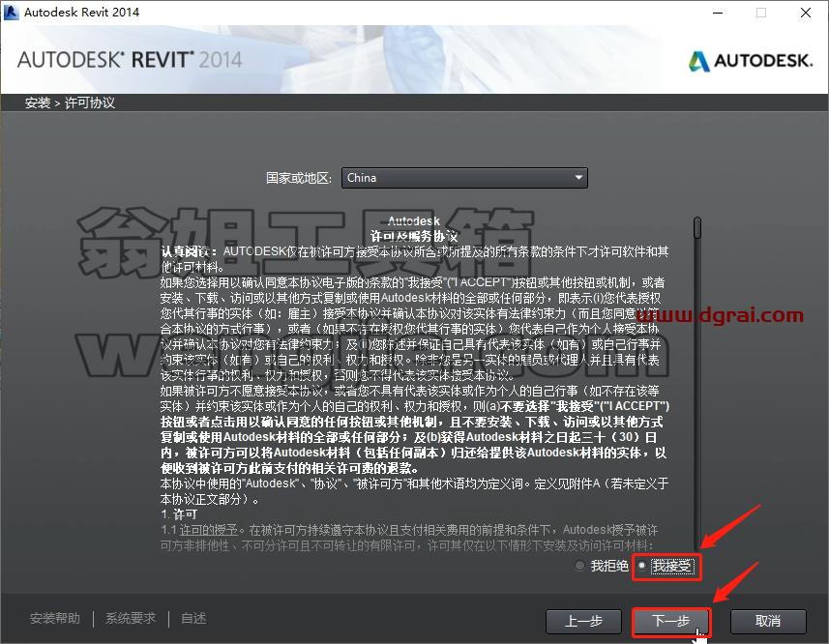Close the Autodesk Revit 2014 installer window

click(805, 13)
